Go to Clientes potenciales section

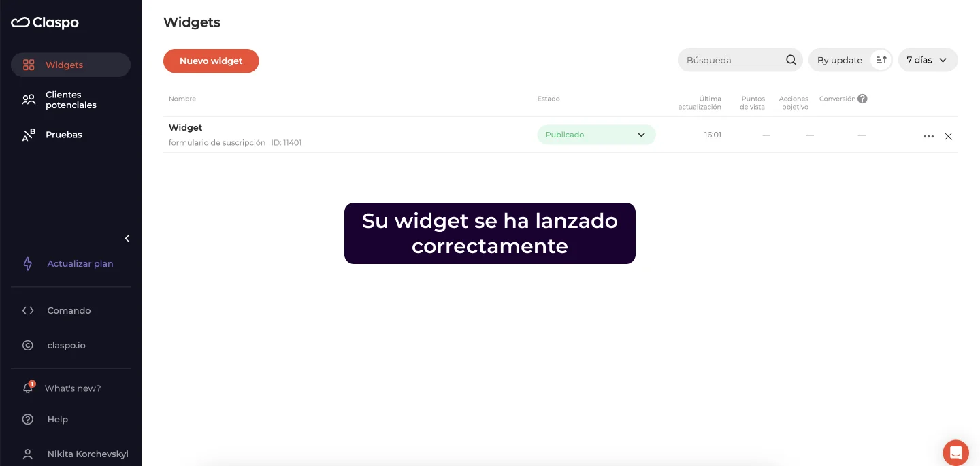[71, 100]
